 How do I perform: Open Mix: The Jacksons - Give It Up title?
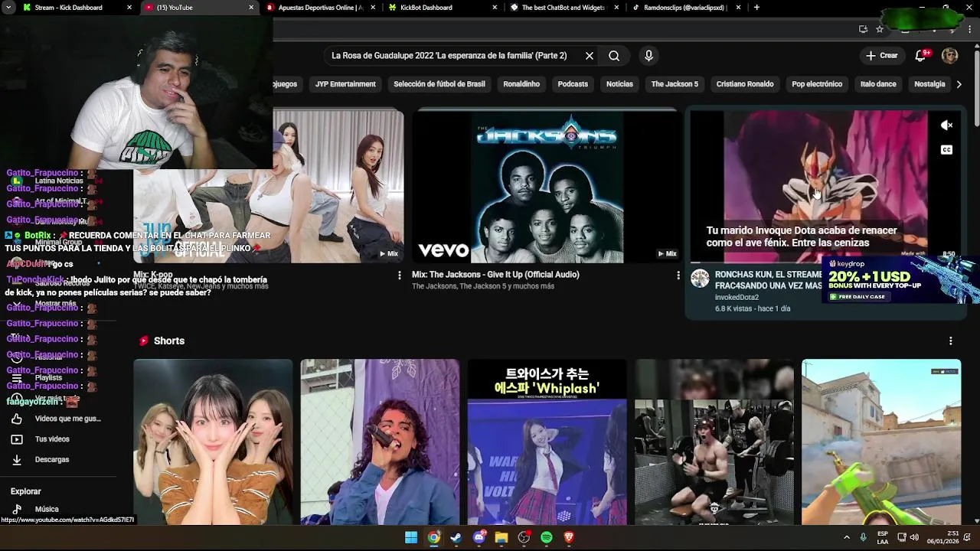click(495, 275)
